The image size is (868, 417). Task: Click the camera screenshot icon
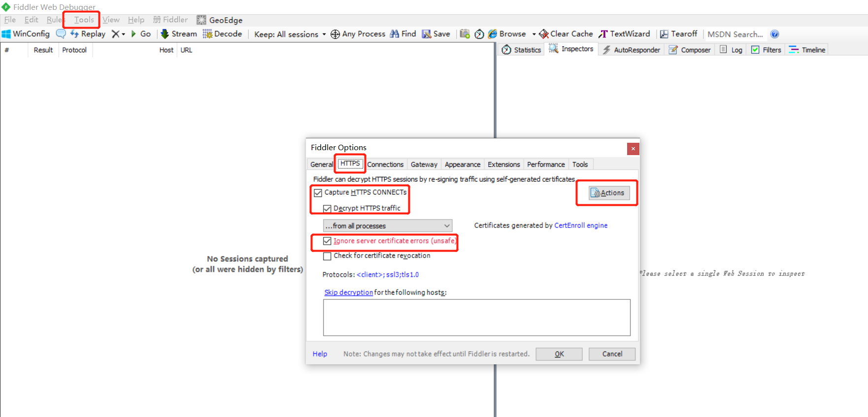(465, 34)
